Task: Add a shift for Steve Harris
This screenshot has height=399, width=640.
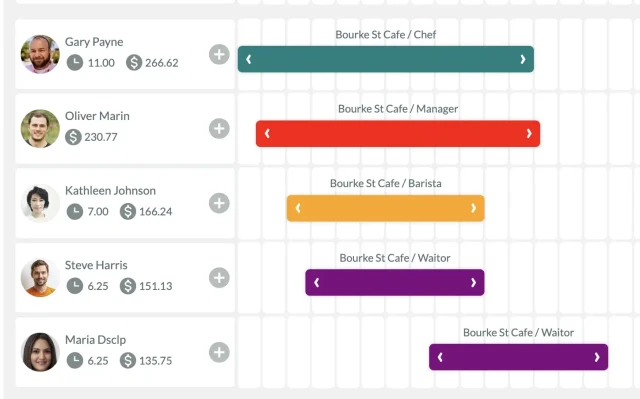Action: (x=219, y=278)
